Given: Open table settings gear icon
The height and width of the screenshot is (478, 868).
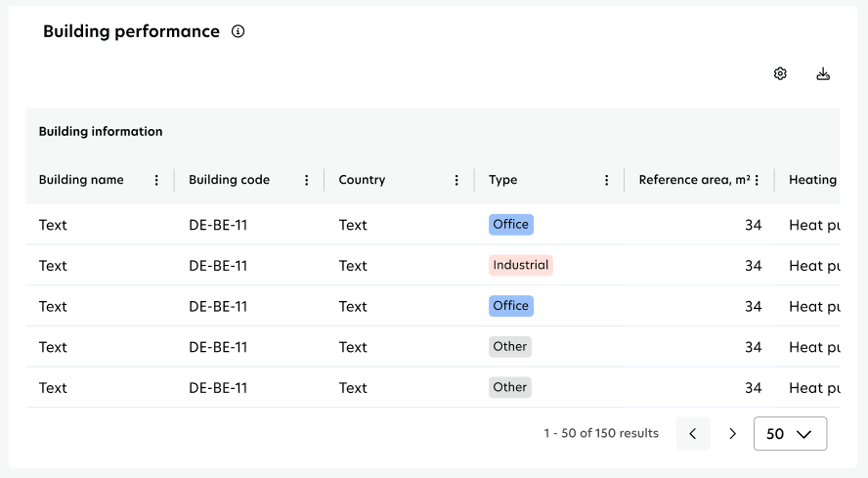Looking at the screenshot, I should pos(780,73).
